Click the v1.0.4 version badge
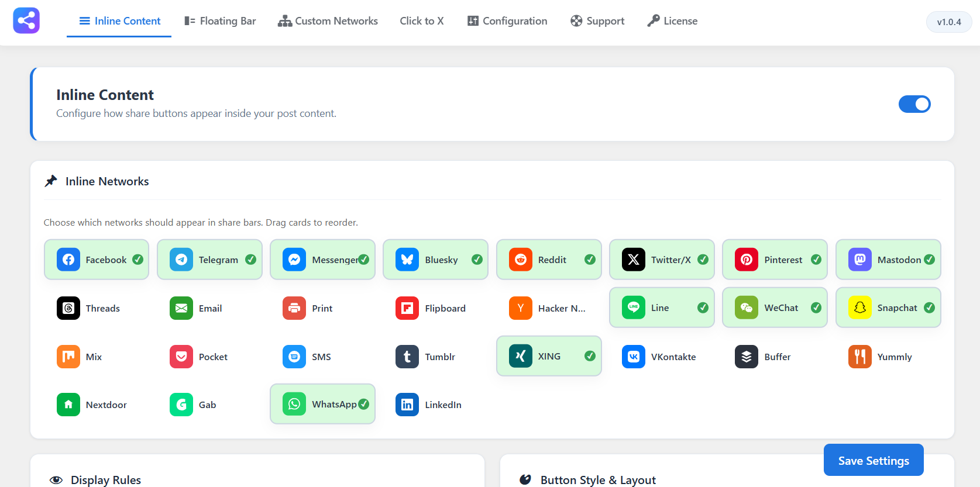980x487 pixels. pyautogui.click(x=949, y=22)
